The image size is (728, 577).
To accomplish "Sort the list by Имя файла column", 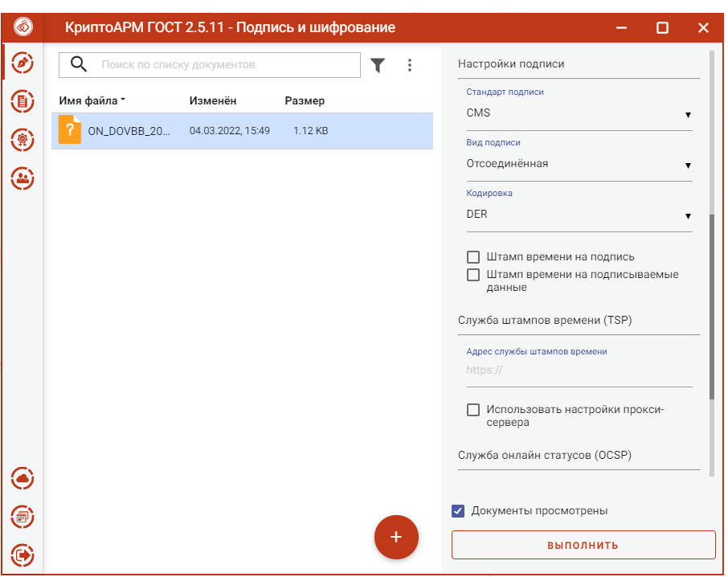I will [x=92, y=100].
